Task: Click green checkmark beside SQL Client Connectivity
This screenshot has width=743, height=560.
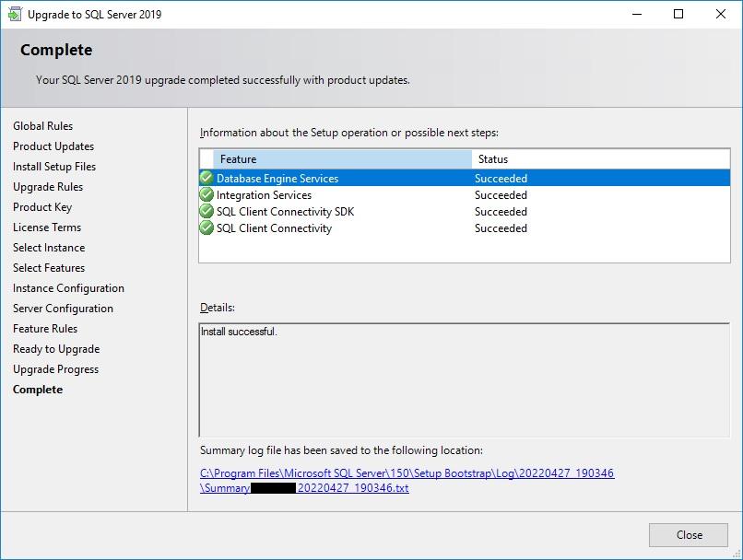Action: 206,227
